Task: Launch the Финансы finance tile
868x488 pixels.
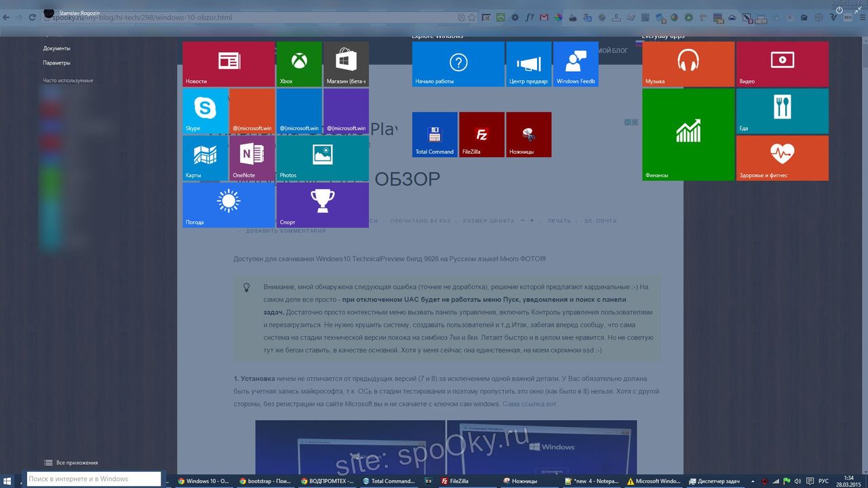Action: pos(688,134)
